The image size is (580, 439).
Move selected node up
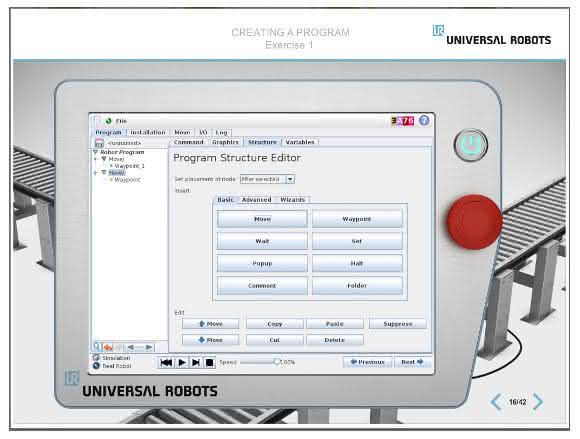(x=210, y=324)
